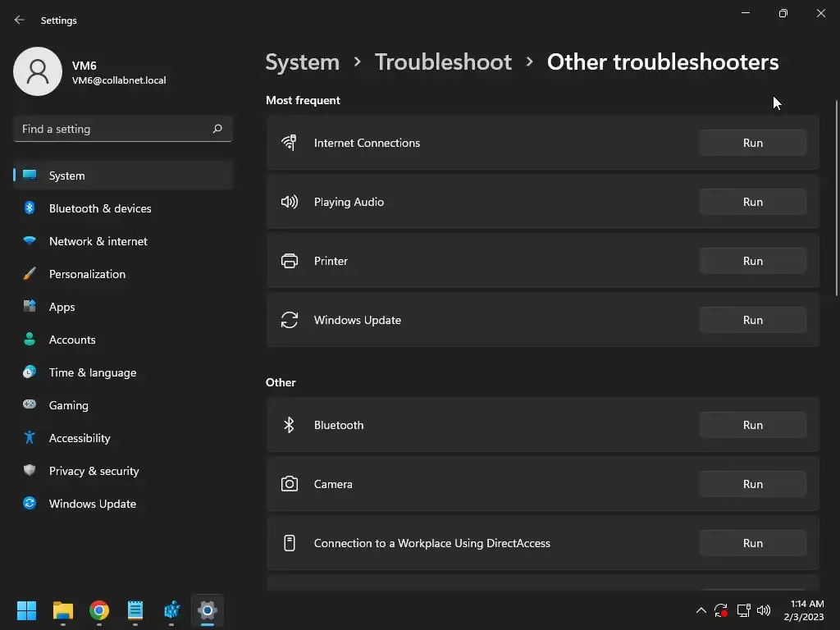Click the Most frequent section heading
Viewport: 840px width, 630px height.
pyautogui.click(x=303, y=101)
